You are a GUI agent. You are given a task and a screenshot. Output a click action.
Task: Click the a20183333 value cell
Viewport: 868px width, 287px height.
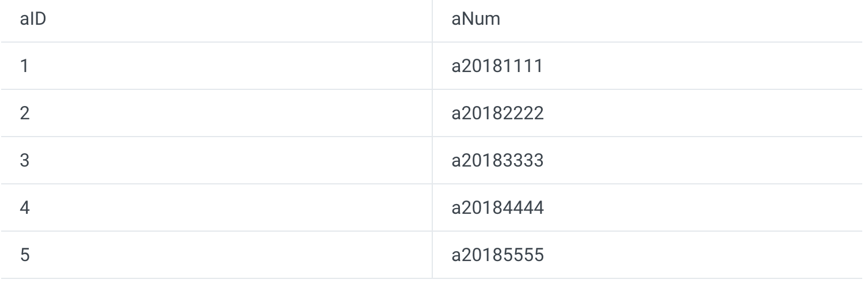pos(497,161)
